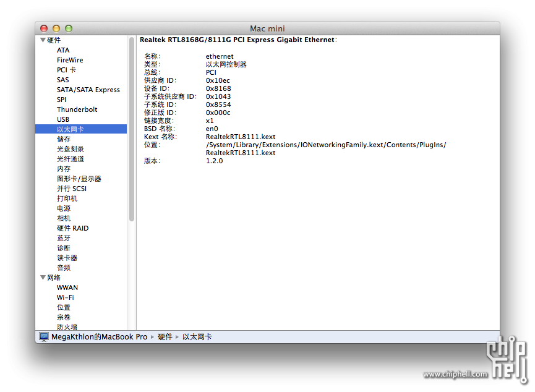Click the yellow minimize button

(x=56, y=28)
